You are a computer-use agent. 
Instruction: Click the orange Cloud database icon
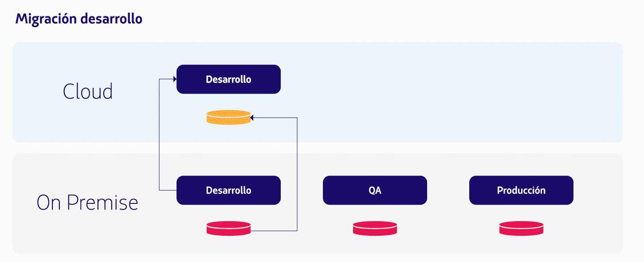228,118
